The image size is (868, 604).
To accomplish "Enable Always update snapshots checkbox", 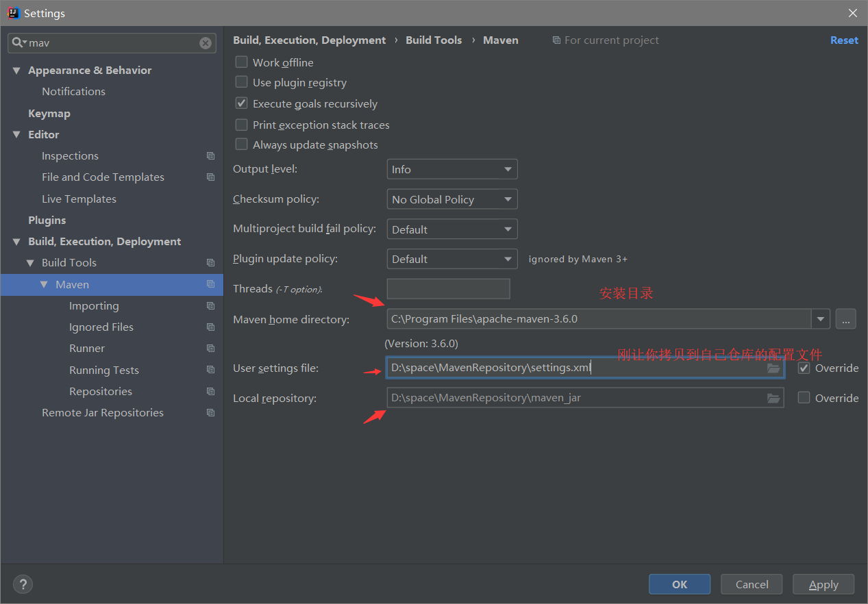I will 241,144.
